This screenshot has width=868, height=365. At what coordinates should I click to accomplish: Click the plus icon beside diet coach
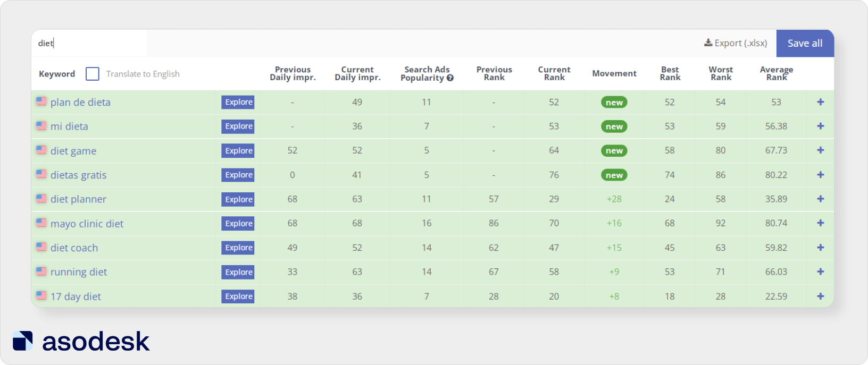(x=821, y=248)
